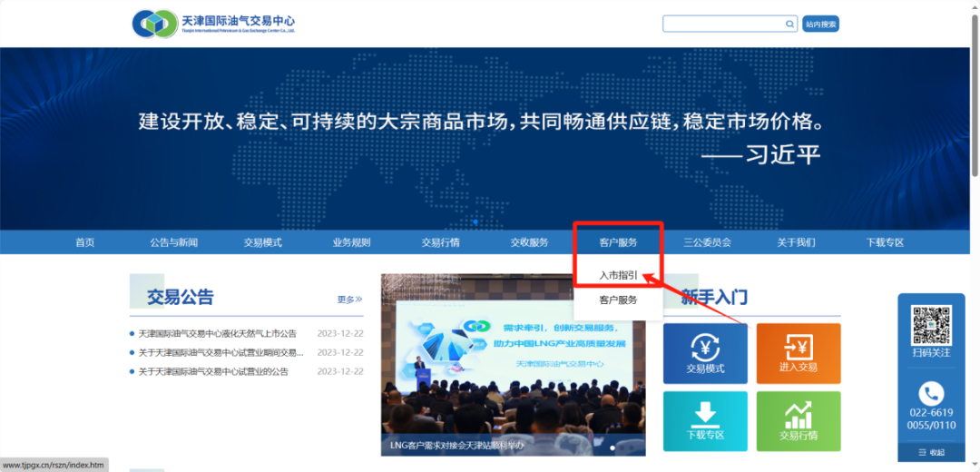
Task: Select the active blue banner carousel dot
Action: [476, 222]
